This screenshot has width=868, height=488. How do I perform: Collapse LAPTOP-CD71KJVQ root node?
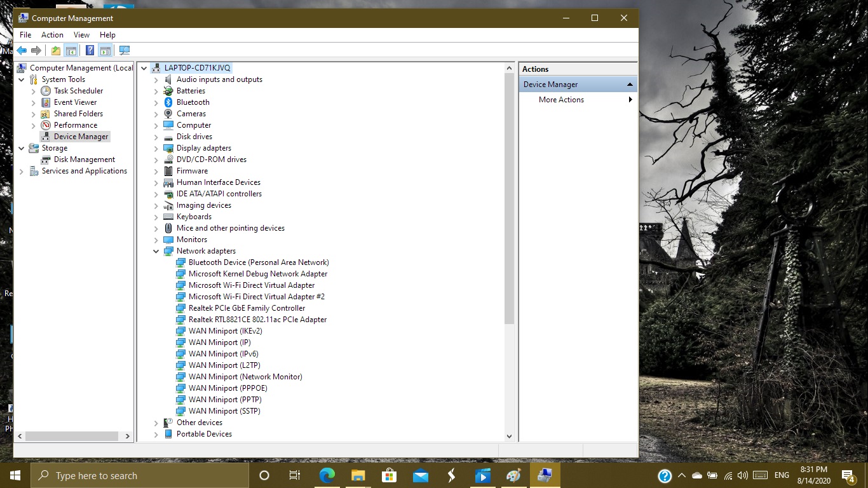point(144,68)
